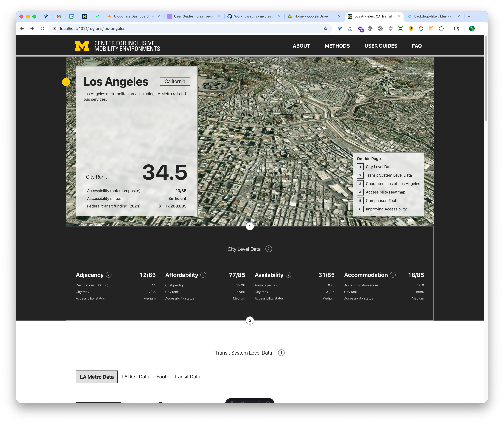Click section marker 2 above Transit System Data
504x424 pixels.
click(x=250, y=320)
